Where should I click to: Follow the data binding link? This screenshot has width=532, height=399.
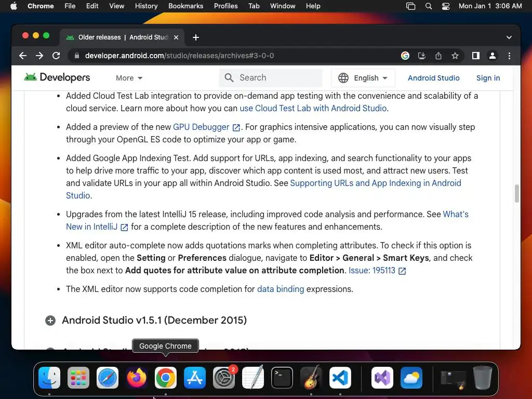281,289
